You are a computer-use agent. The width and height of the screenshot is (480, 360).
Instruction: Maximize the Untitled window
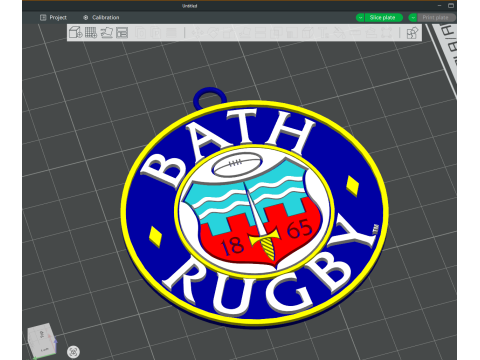pos(451,6)
